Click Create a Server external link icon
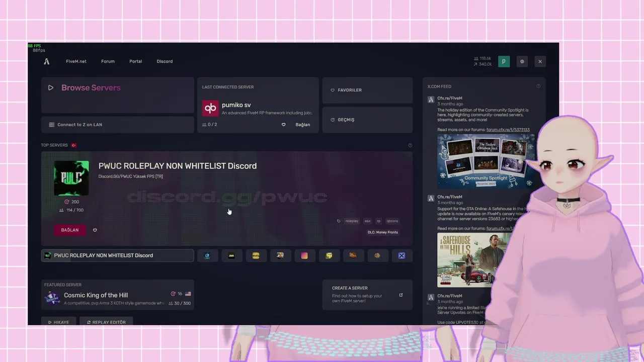The image size is (644, 362). point(401,295)
